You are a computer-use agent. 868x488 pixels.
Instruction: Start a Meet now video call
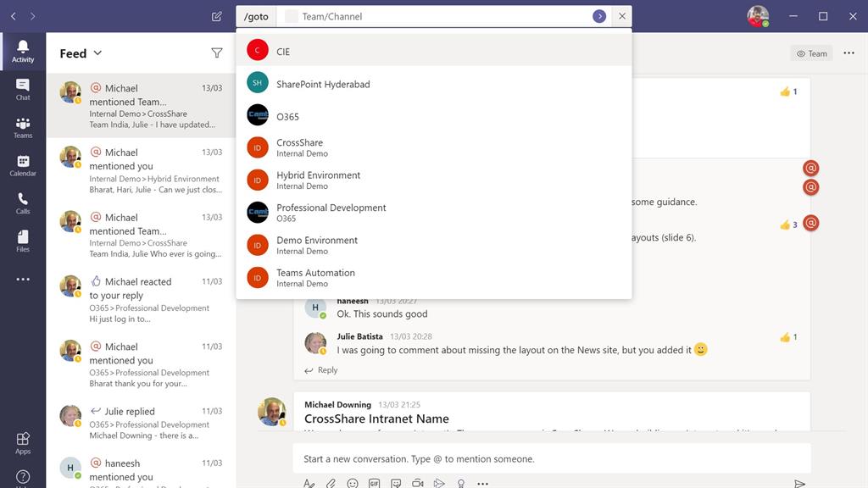click(x=417, y=484)
